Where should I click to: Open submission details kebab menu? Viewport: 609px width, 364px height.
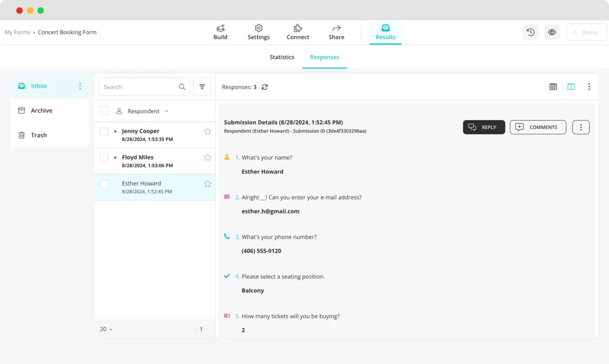click(x=580, y=127)
